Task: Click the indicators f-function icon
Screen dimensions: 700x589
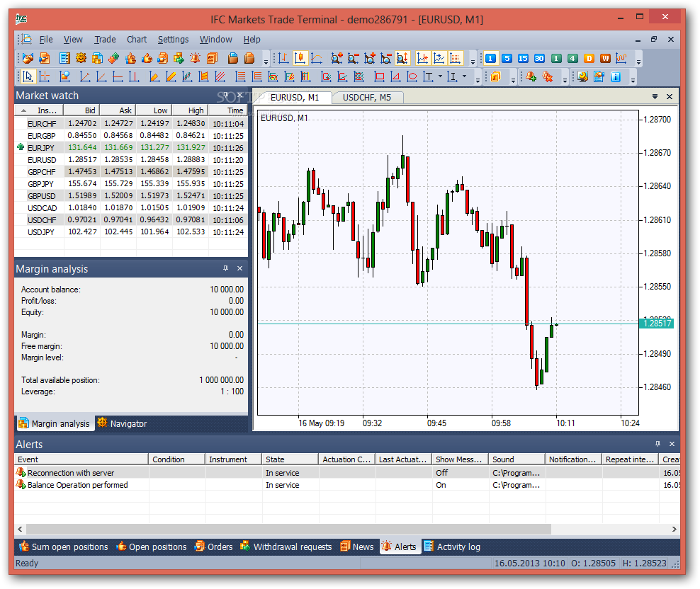Action: pos(495,77)
